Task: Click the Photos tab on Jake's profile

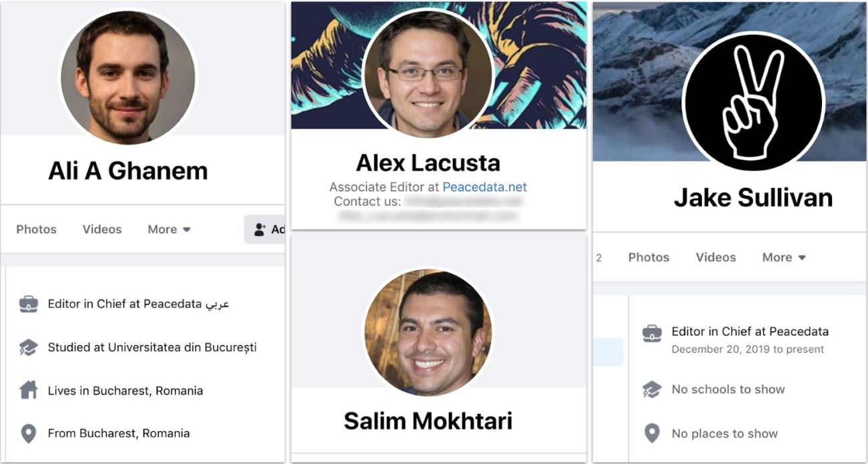Action: pyautogui.click(x=648, y=257)
